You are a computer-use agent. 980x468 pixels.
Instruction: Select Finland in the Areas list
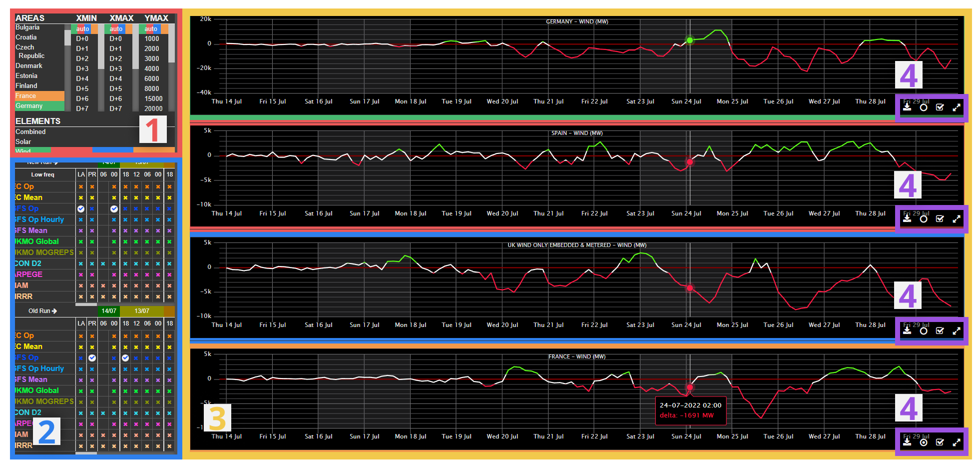[x=26, y=85]
